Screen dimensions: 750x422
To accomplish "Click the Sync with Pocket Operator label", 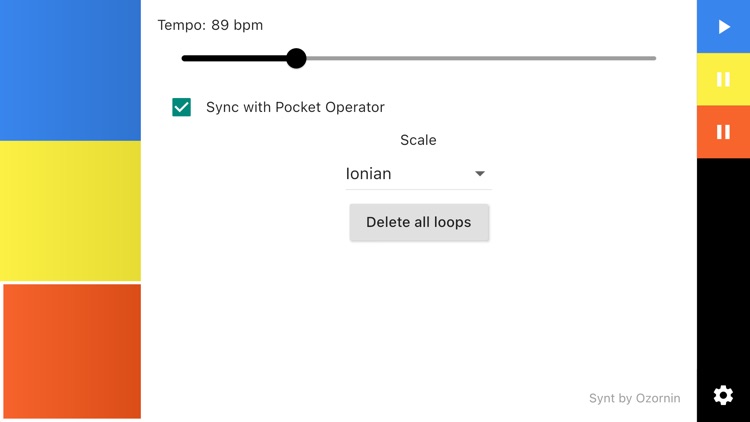I will coord(295,107).
